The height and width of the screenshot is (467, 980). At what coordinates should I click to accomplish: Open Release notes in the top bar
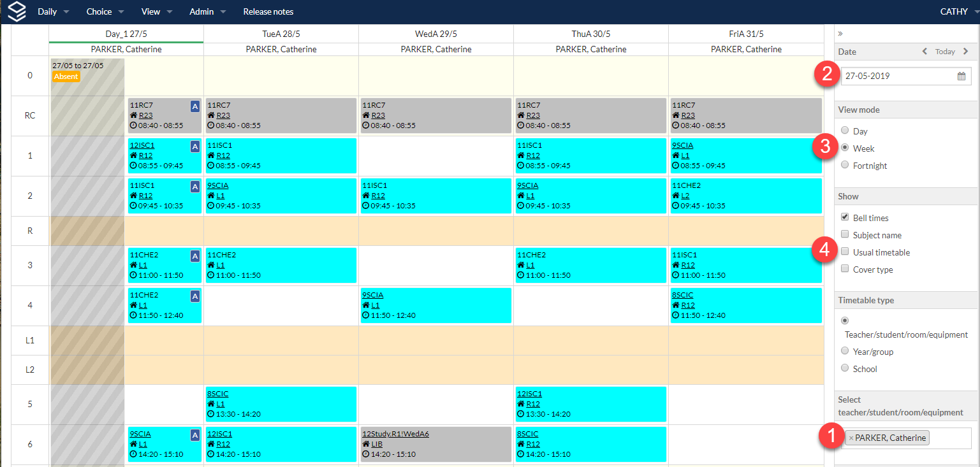(269, 11)
